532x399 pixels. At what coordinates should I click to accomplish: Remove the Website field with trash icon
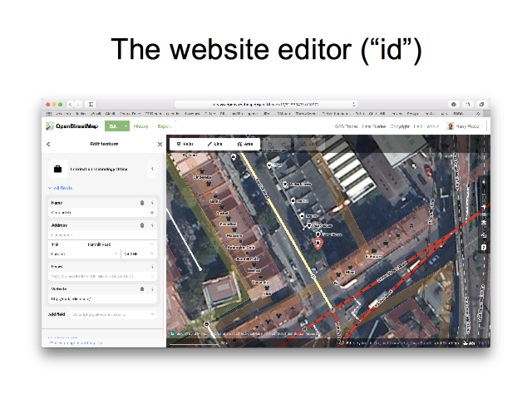[142, 289]
